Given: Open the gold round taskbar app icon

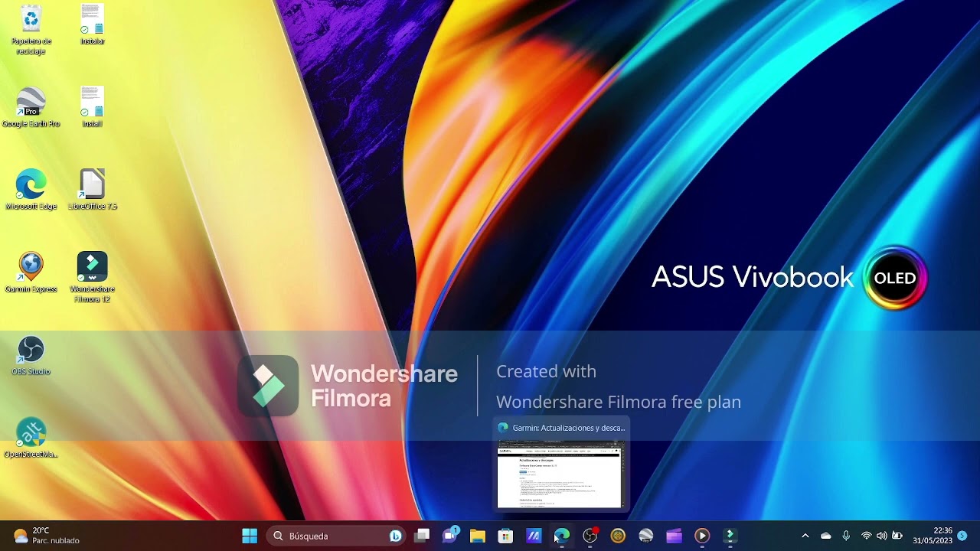Looking at the screenshot, I should (618, 536).
